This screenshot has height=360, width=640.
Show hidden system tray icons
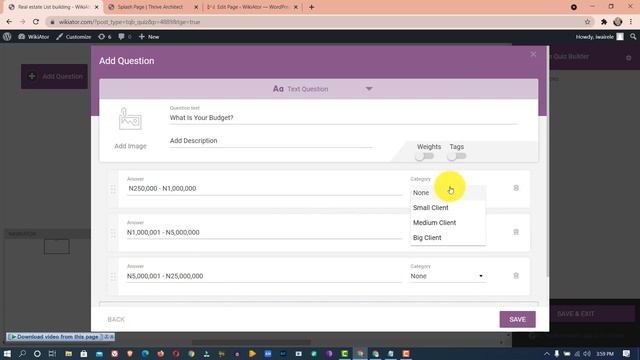547,353
